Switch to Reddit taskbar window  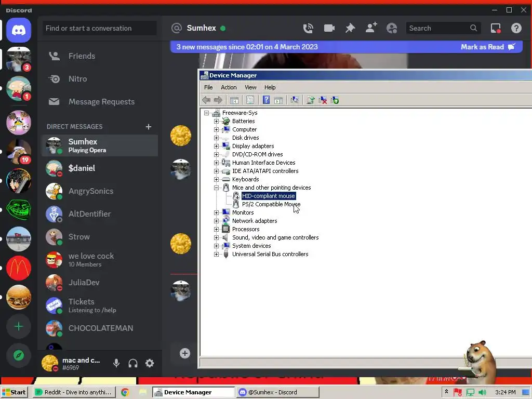pyautogui.click(x=74, y=392)
